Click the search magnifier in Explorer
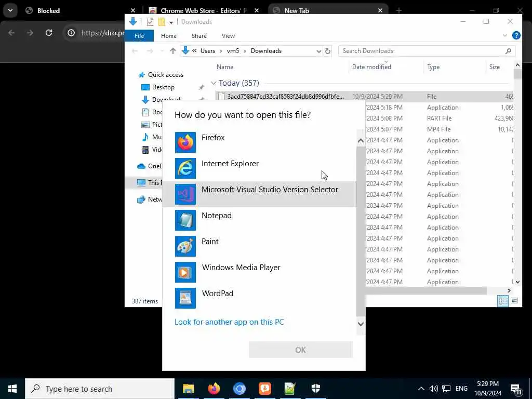532x399 pixels. (x=508, y=51)
